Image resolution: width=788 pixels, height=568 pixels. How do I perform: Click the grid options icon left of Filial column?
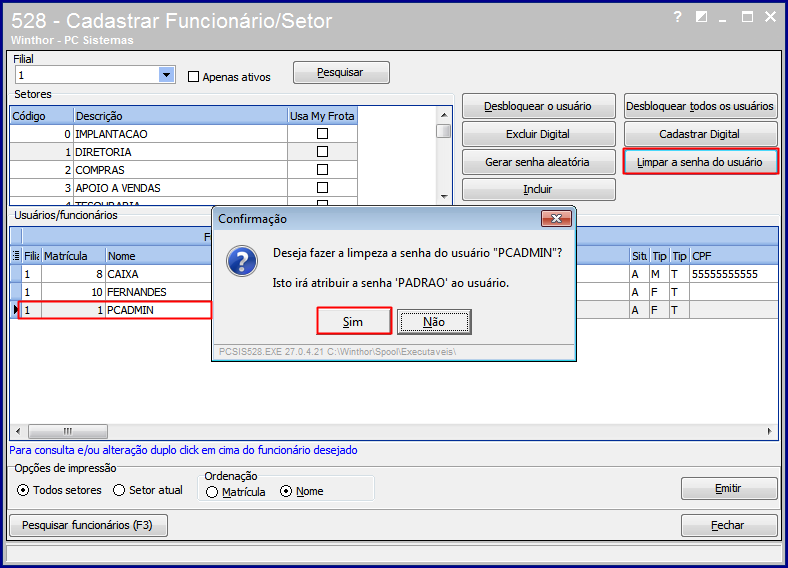point(16,256)
